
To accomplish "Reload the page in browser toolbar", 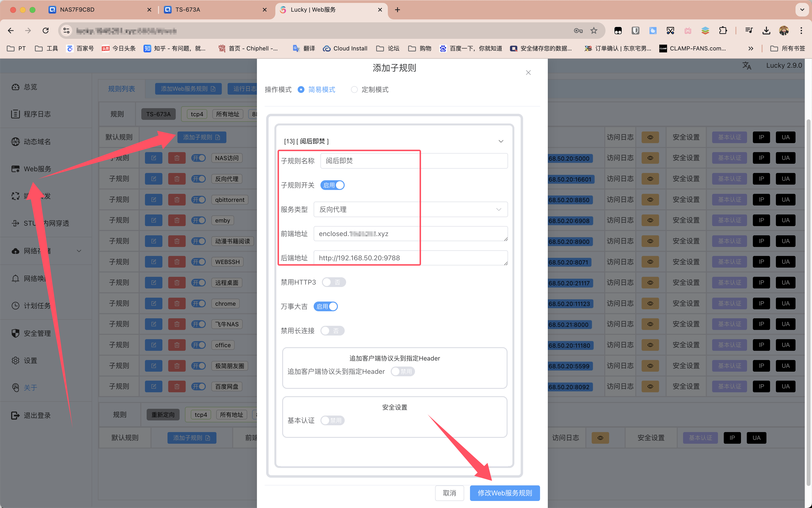I will 46,31.
